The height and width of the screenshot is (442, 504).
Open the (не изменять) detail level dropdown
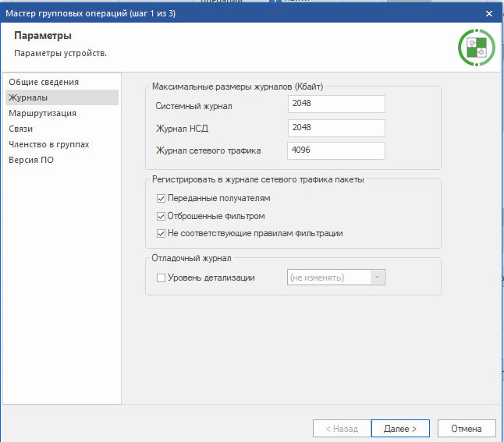tap(336, 278)
